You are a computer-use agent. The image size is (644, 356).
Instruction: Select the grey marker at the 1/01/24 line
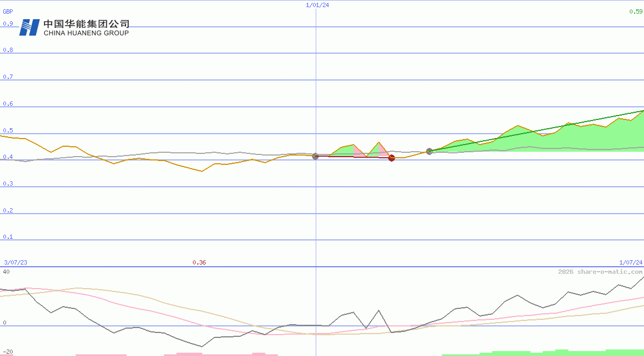316,156
